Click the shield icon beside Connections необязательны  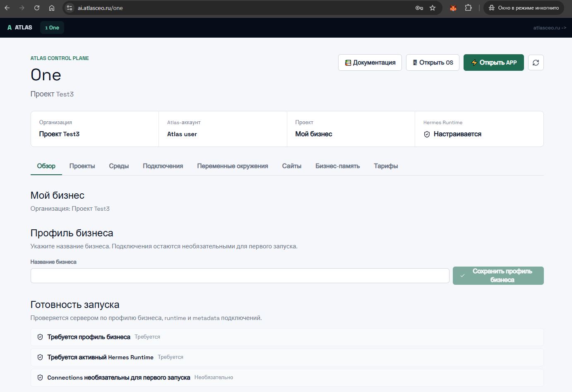point(40,378)
